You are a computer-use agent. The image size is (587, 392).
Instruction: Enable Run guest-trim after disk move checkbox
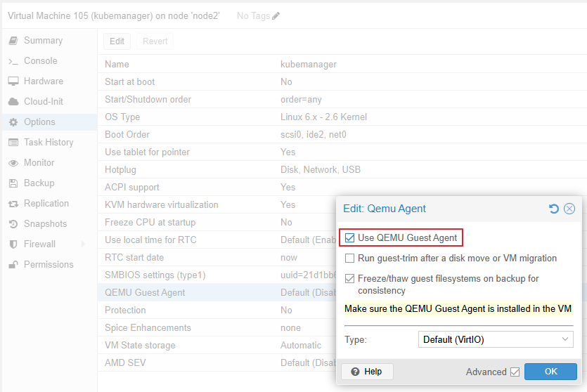(349, 258)
